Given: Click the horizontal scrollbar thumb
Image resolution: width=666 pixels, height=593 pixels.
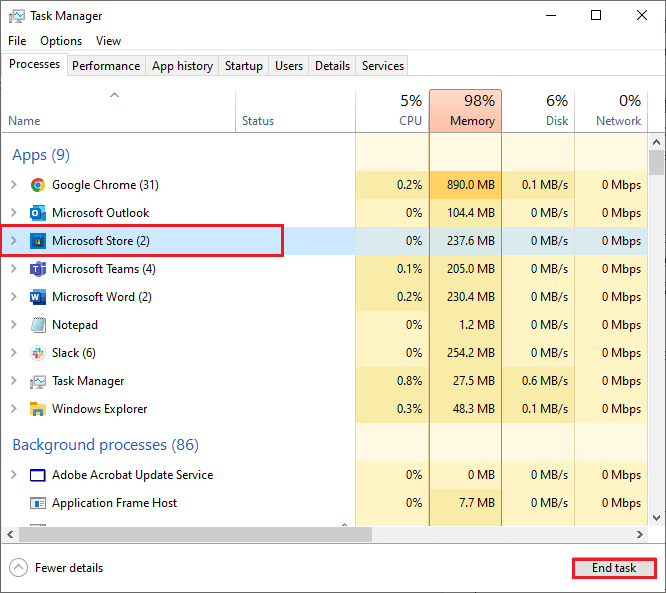Looking at the screenshot, I should click(195, 534).
